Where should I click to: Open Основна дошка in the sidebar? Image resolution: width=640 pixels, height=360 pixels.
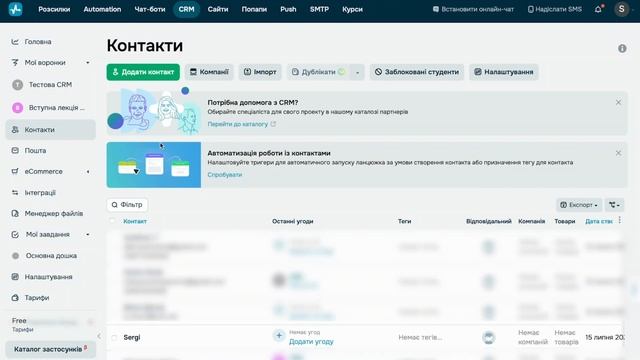[51, 256]
